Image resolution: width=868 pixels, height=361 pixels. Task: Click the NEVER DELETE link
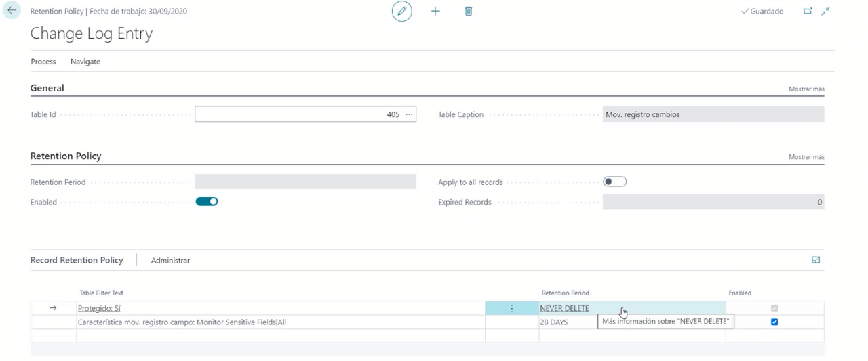(x=564, y=308)
